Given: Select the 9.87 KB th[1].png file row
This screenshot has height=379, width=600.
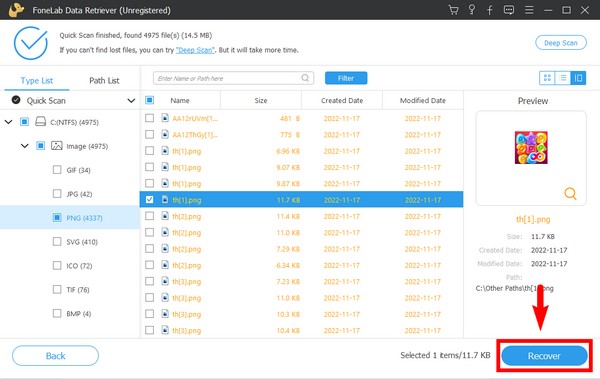Looking at the screenshot, I should (301, 183).
